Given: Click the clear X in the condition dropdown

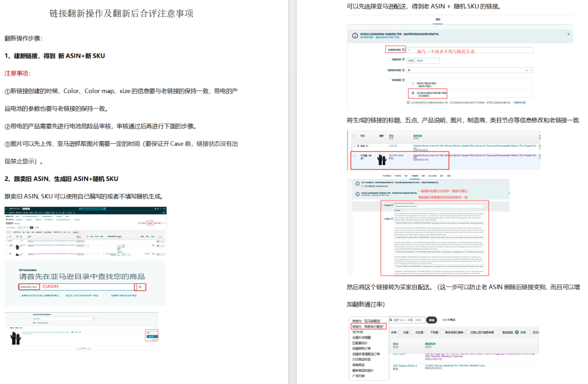Looking at the screenshot, I should [x=526, y=70].
